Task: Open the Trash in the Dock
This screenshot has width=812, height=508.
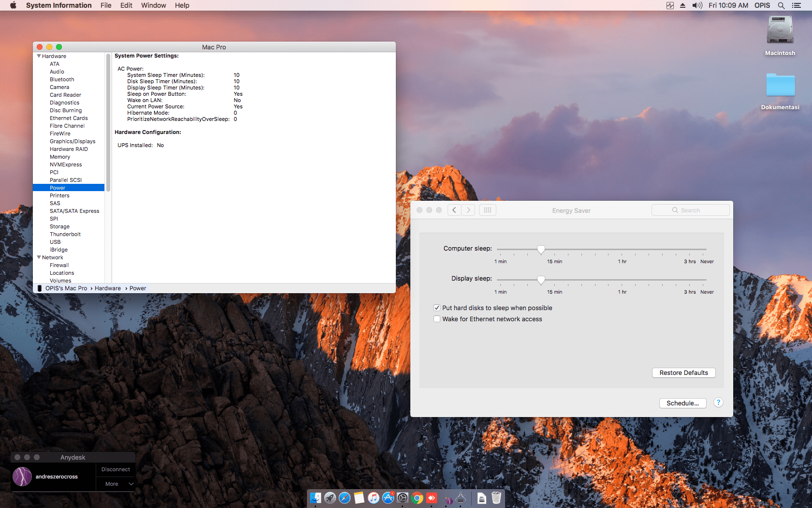Action: pyautogui.click(x=496, y=498)
